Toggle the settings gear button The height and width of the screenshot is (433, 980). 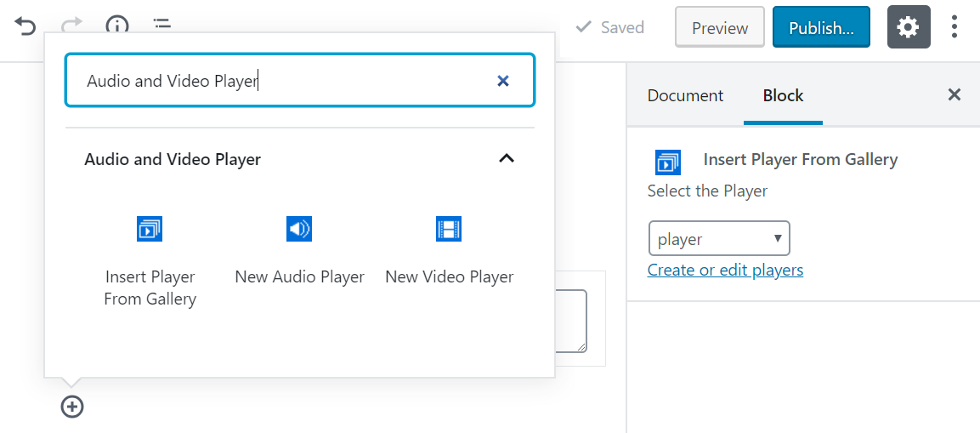(x=909, y=27)
